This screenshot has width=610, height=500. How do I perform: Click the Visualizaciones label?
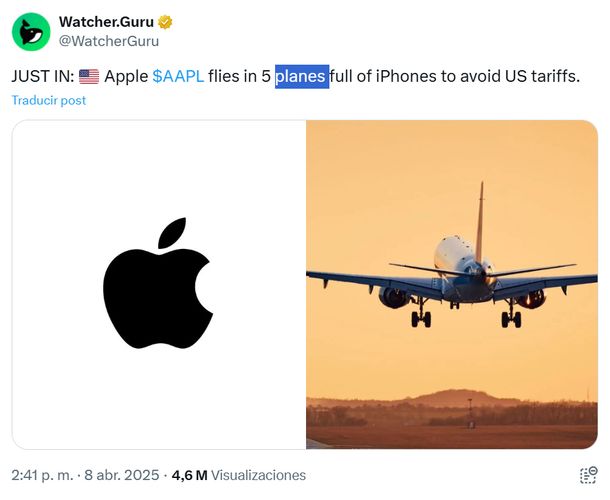[x=258, y=475]
